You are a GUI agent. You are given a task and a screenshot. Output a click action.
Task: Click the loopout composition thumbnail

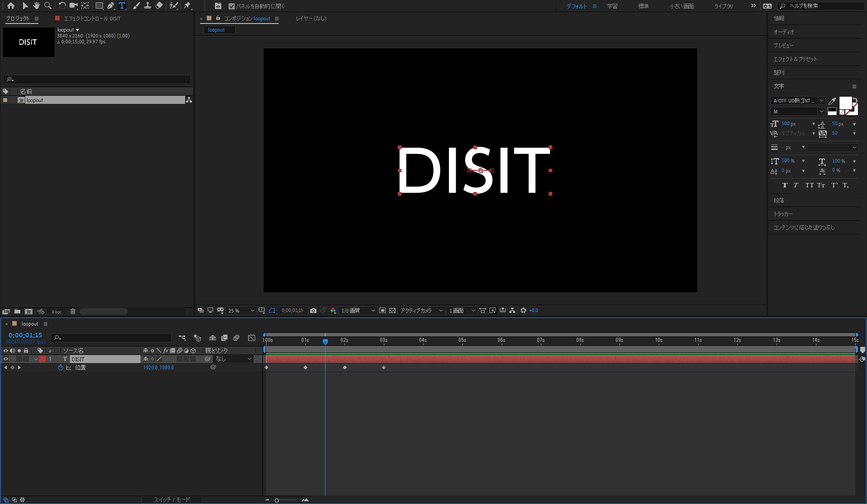28,42
